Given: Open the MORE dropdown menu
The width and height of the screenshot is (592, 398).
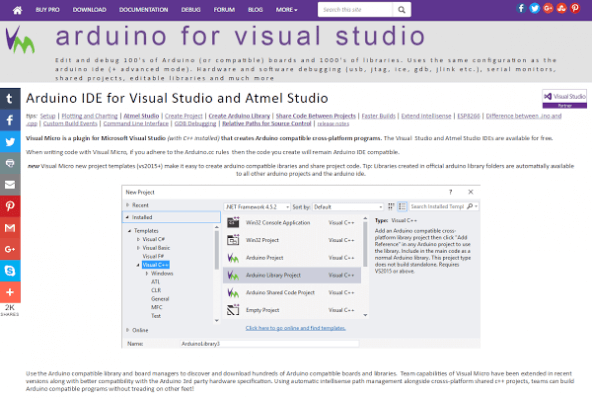Looking at the screenshot, I should (x=287, y=10).
